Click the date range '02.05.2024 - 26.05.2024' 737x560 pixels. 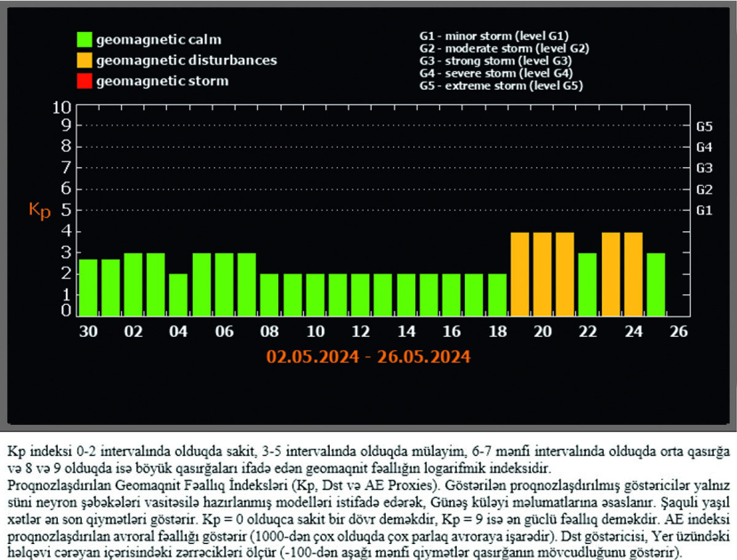tap(368, 356)
